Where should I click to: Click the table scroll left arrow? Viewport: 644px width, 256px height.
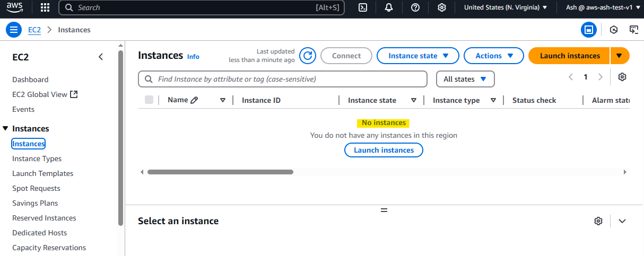(x=142, y=172)
